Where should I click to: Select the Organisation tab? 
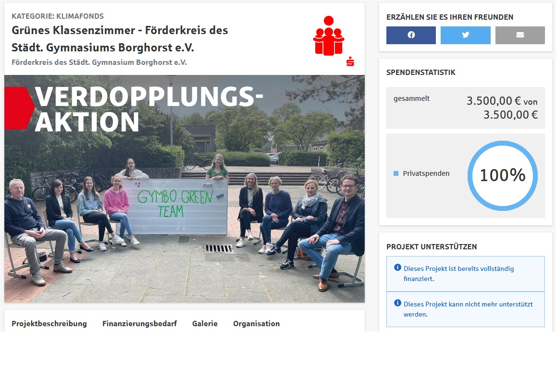click(256, 324)
